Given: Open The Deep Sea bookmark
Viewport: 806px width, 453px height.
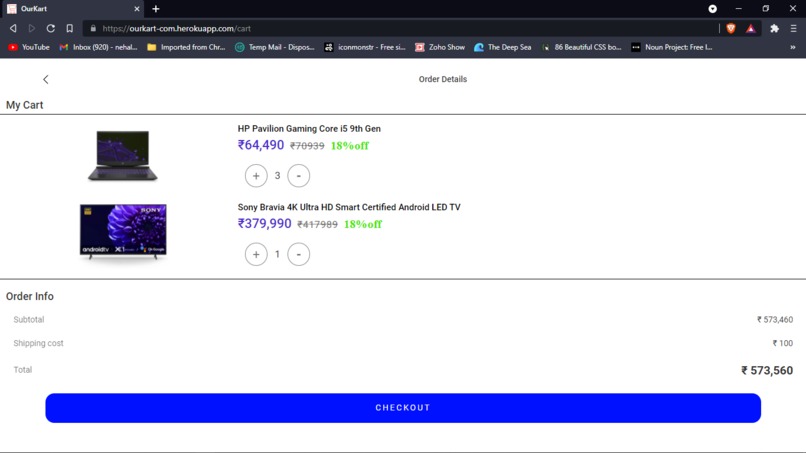Looking at the screenshot, I should point(502,47).
